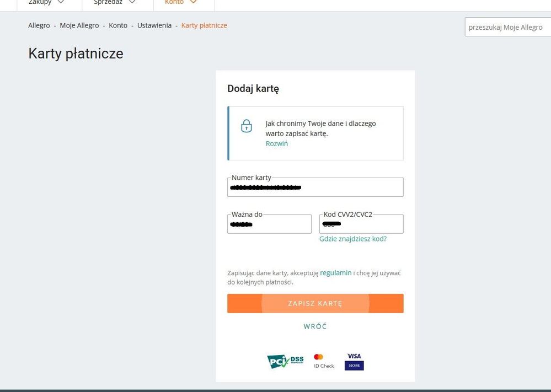Go to Allegro breadcrumb link

click(x=39, y=25)
